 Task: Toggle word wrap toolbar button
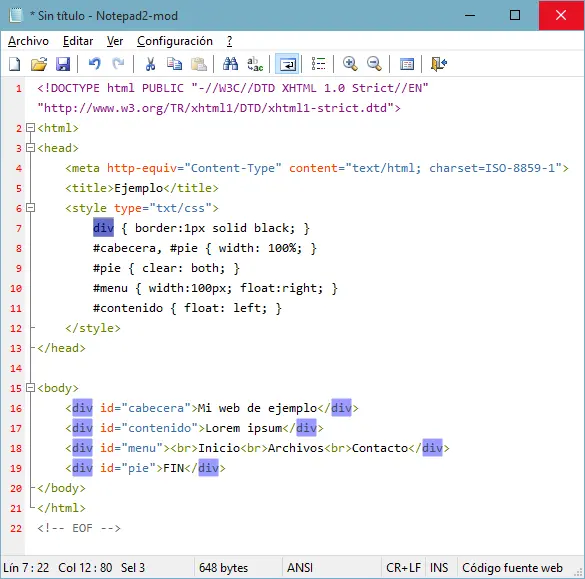287,64
